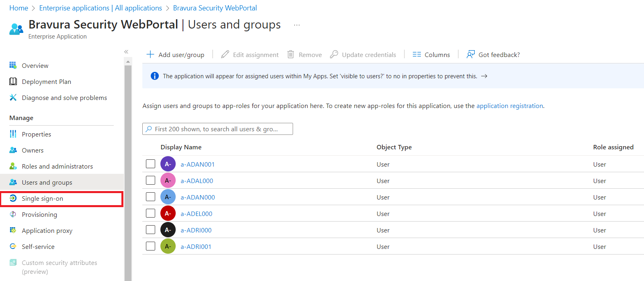Click the sidebar vertical scrollbar

[128, 173]
